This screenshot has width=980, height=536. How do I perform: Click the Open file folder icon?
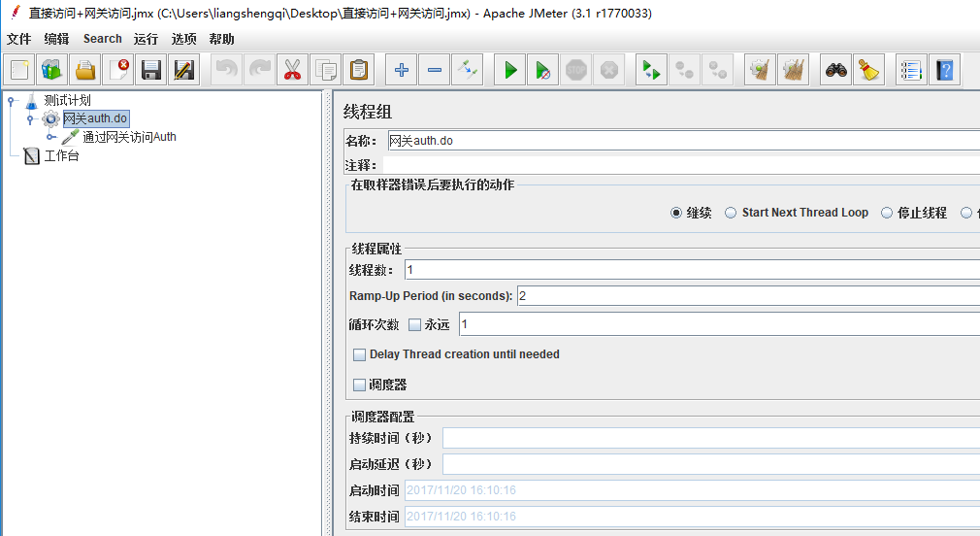click(85, 69)
